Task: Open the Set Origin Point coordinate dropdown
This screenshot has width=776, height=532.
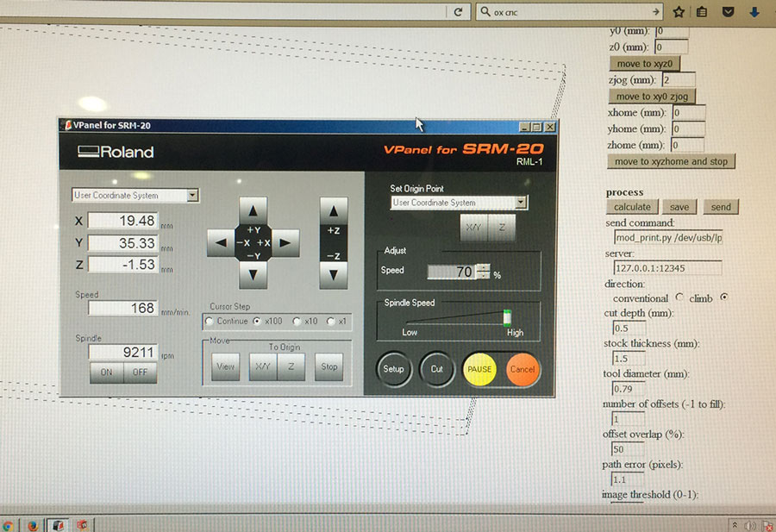Action: coord(520,203)
